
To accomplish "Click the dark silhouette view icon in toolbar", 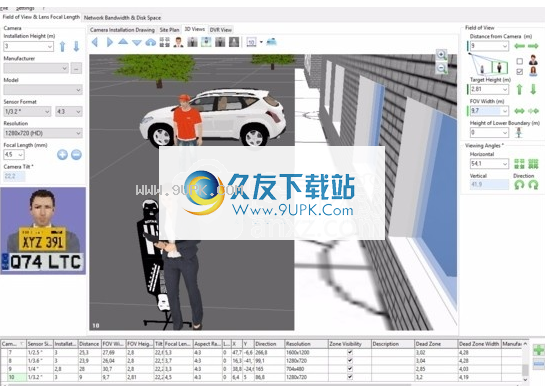I will (x=234, y=42).
